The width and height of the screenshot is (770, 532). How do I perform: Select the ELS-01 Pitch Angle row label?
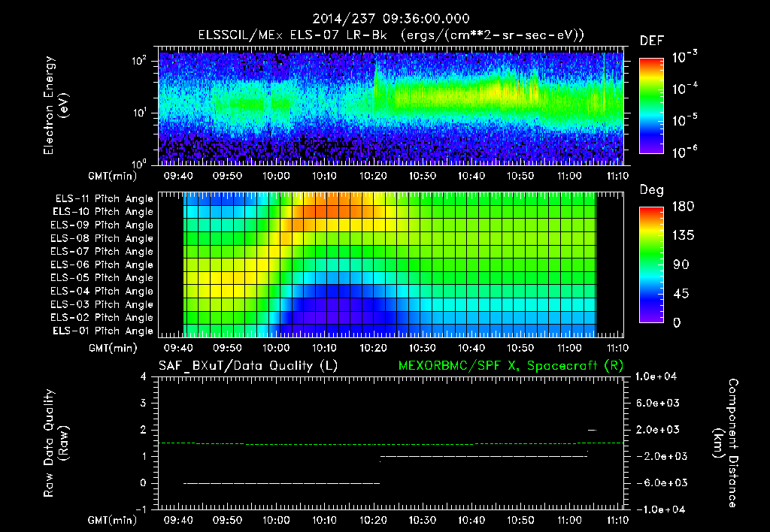pos(102,331)
